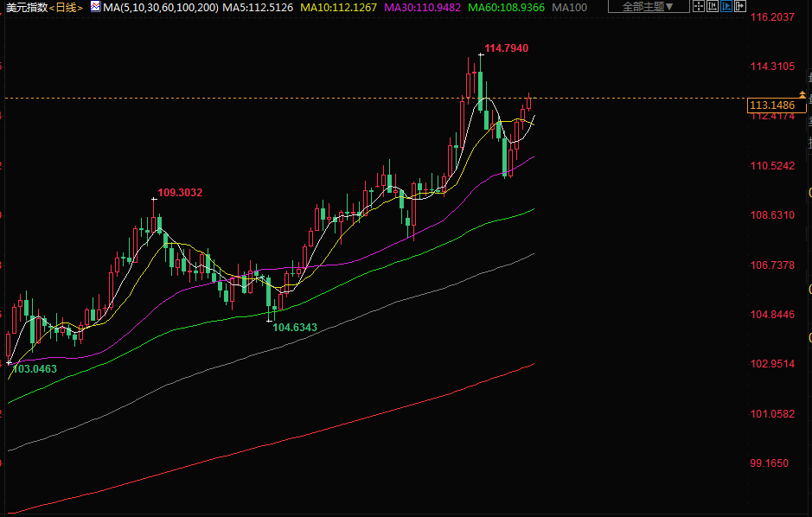Click the range measurement icon in toolbar
This screenshot has width=812, height=517.
pyautogui.click(x=712, y=7)
